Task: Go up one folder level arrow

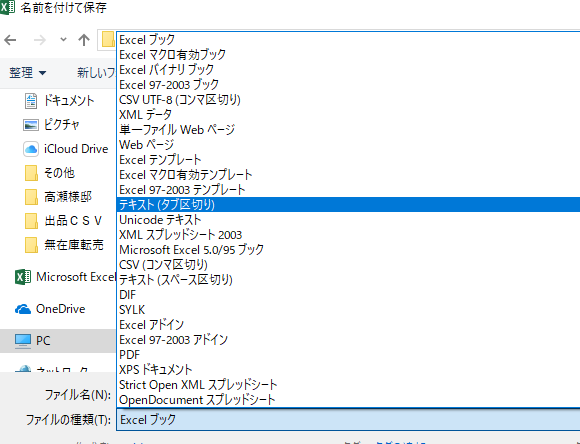Action: [x=84, y=40]
